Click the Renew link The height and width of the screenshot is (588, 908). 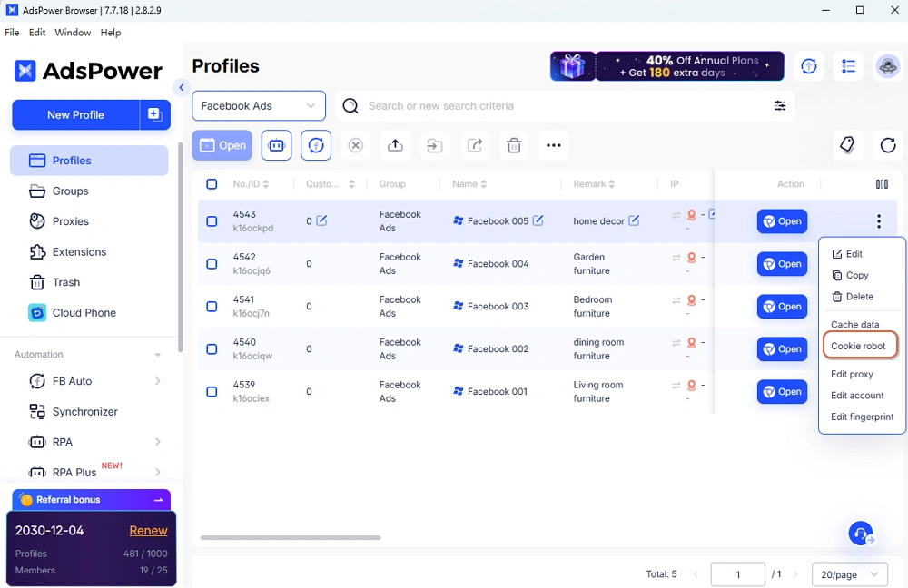(x=148, y=531)
